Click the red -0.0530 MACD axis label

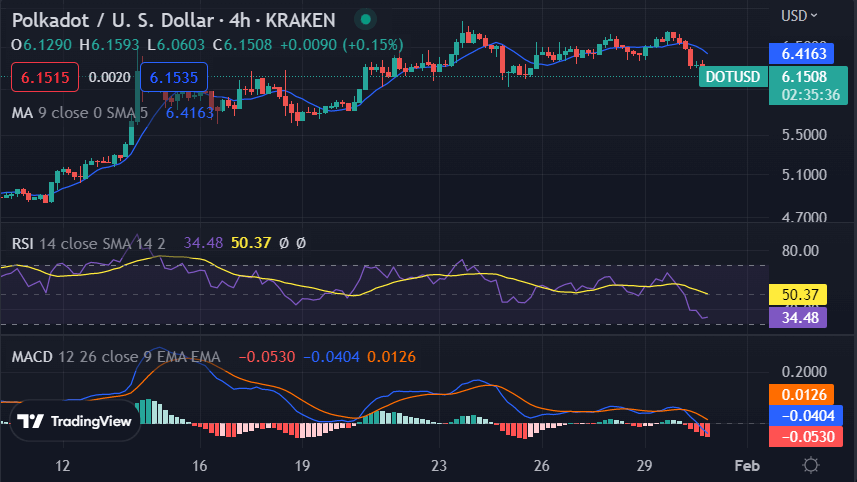806,437
